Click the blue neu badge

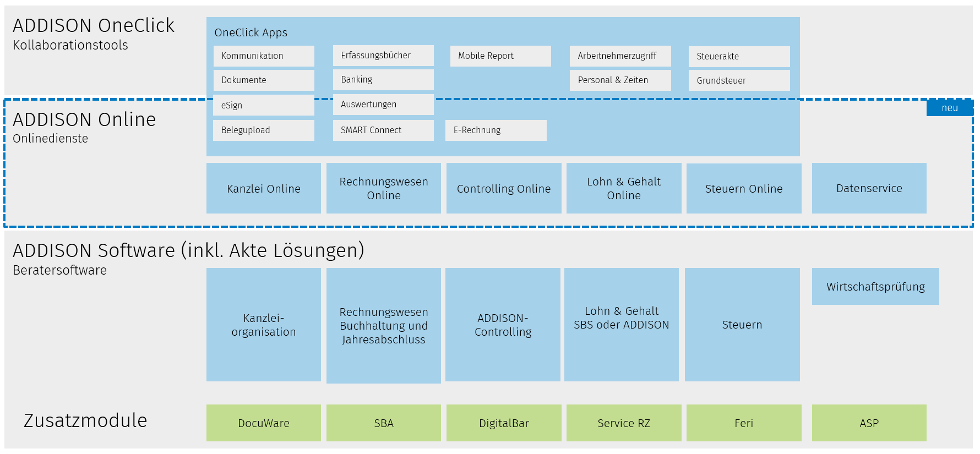click(x=950, y=108)
